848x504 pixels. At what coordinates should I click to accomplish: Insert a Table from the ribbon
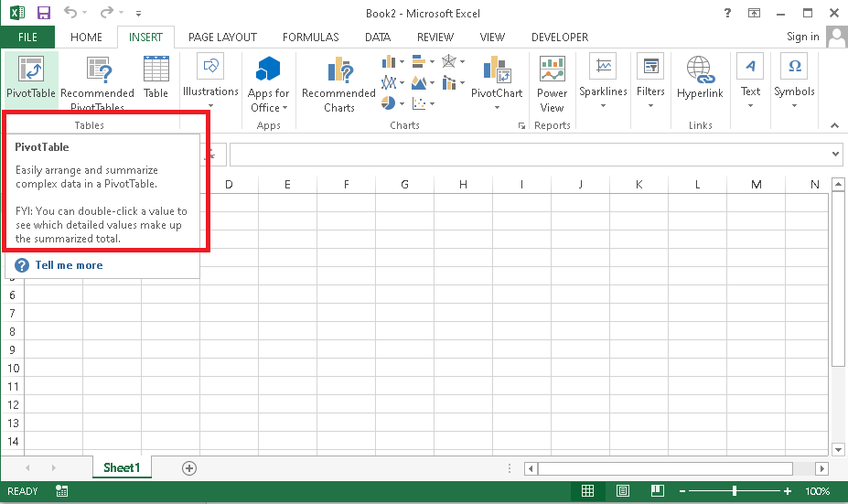tap(156, 78)
